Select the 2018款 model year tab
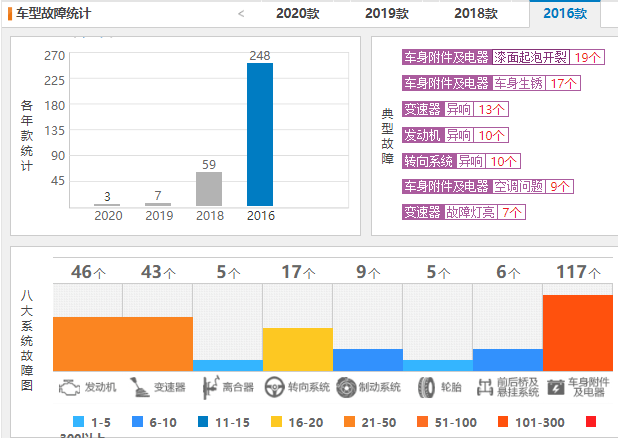Screen dimensions: 618x438 (x=475, y=14)
